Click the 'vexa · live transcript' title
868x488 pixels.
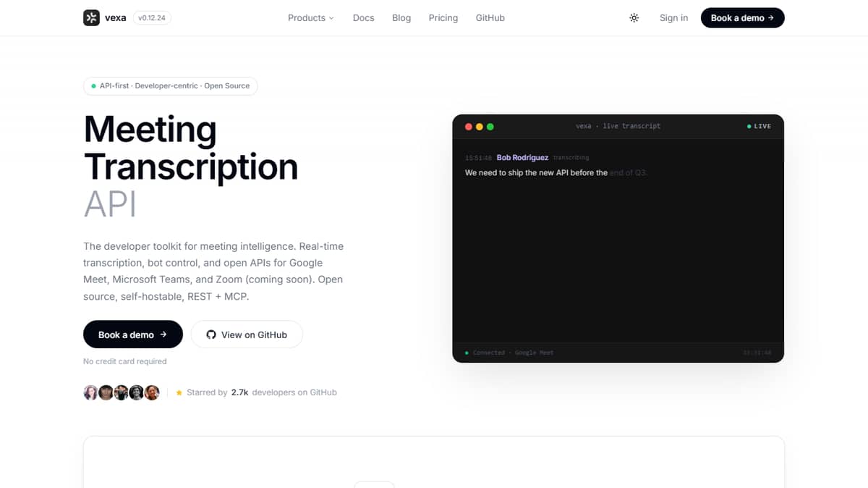[x=618, y=126]
